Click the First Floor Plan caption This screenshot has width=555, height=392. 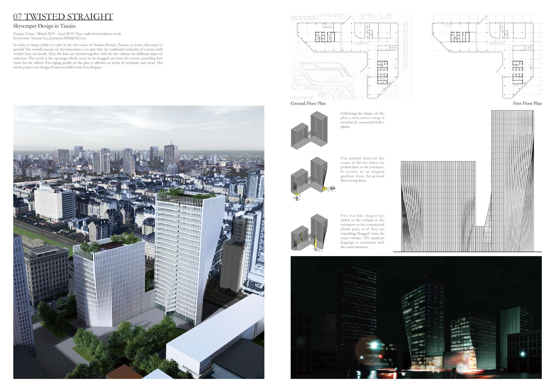[527, 104]
